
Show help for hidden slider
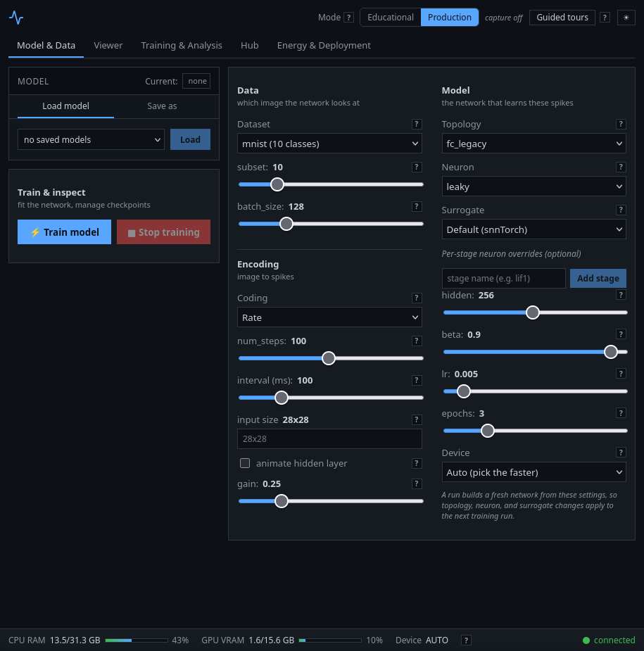(x=621, y=295)
